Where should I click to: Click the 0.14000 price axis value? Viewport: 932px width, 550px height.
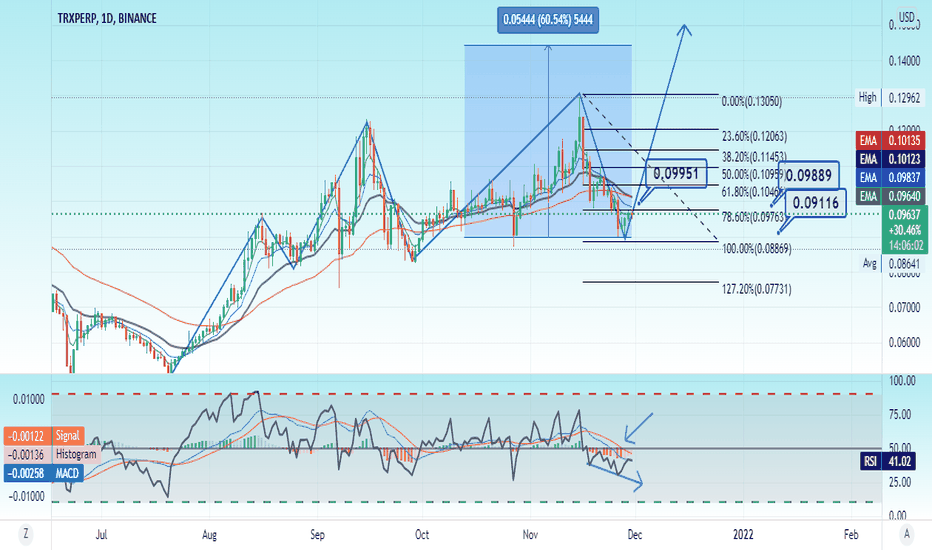[904, 61]
